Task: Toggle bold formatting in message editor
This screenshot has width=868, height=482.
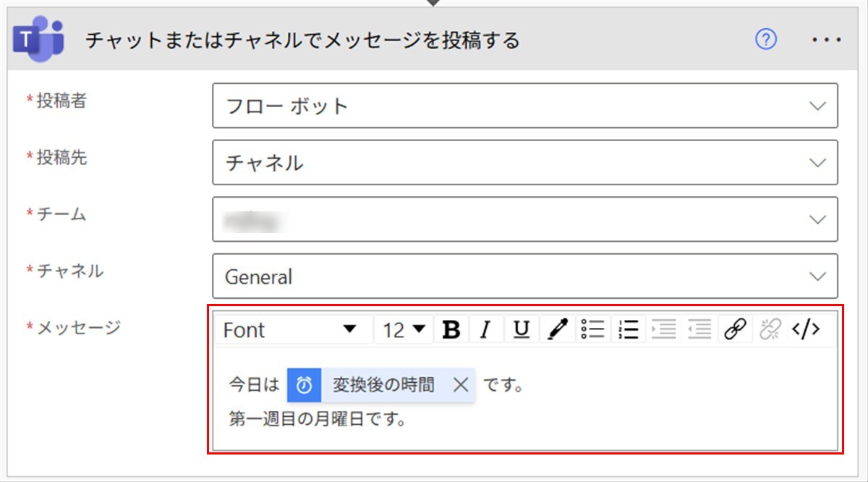Action: 451,330
